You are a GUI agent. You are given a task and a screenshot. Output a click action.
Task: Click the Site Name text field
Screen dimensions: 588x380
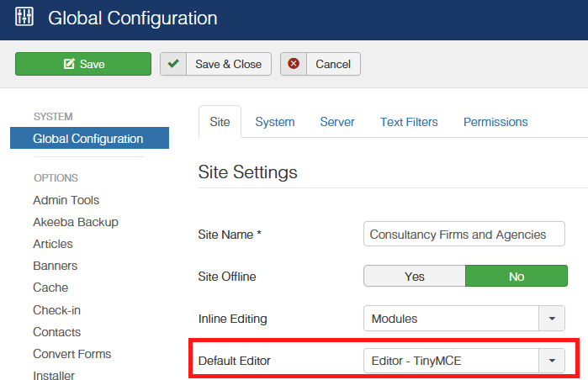coord(465,235)
